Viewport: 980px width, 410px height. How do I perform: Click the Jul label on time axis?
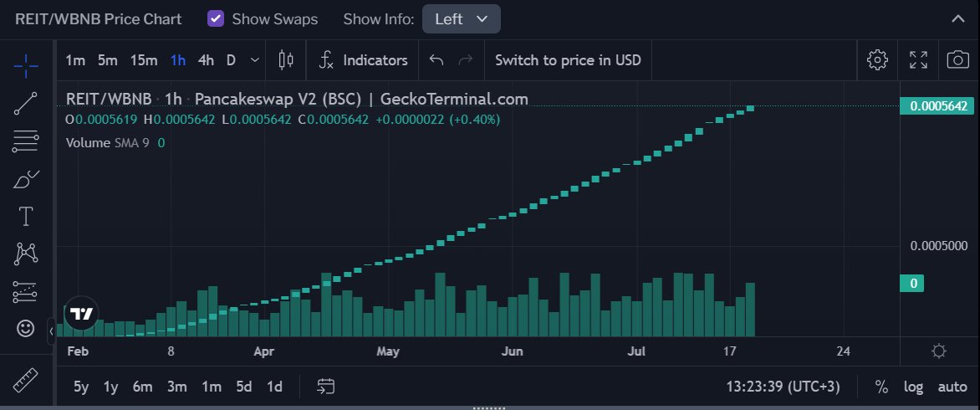[635, 351]
